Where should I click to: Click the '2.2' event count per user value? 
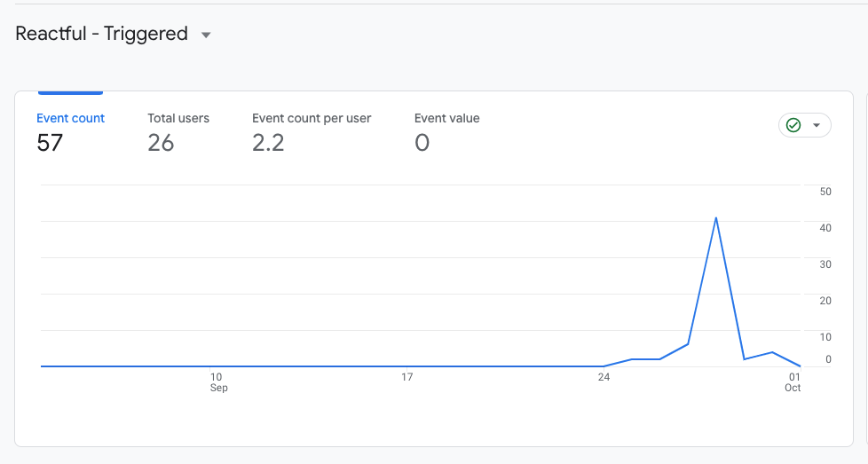pos(268,143)
